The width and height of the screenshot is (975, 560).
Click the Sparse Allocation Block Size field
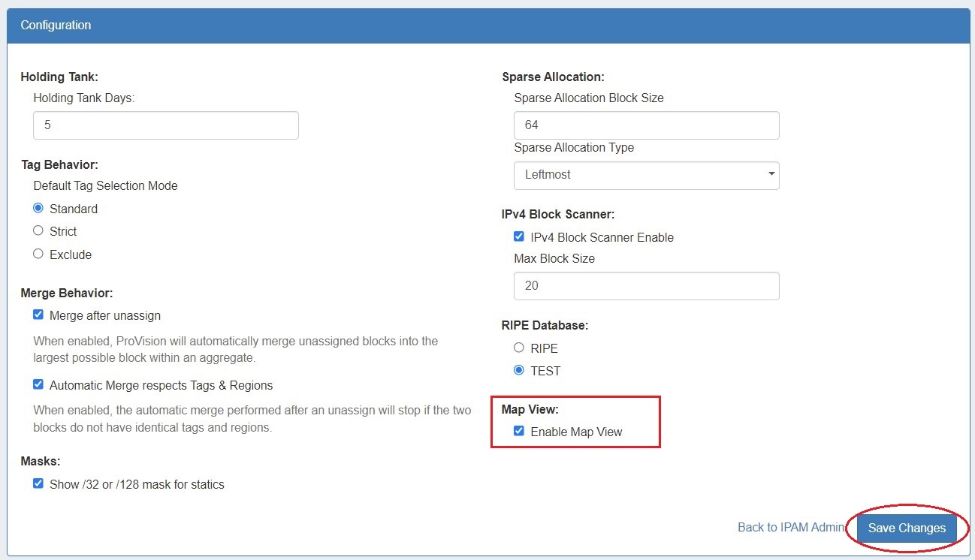click(x=646, y=125)
